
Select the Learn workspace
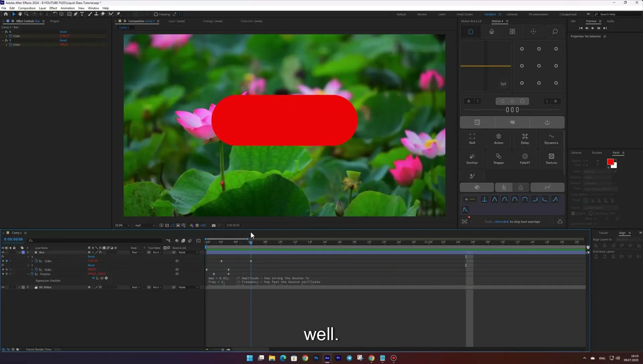point(442,14)
